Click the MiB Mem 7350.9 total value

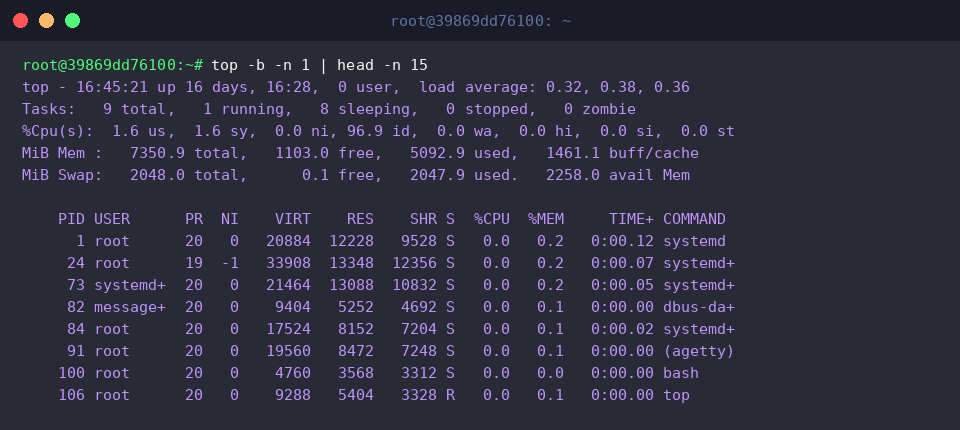click(x=189, y=153)
